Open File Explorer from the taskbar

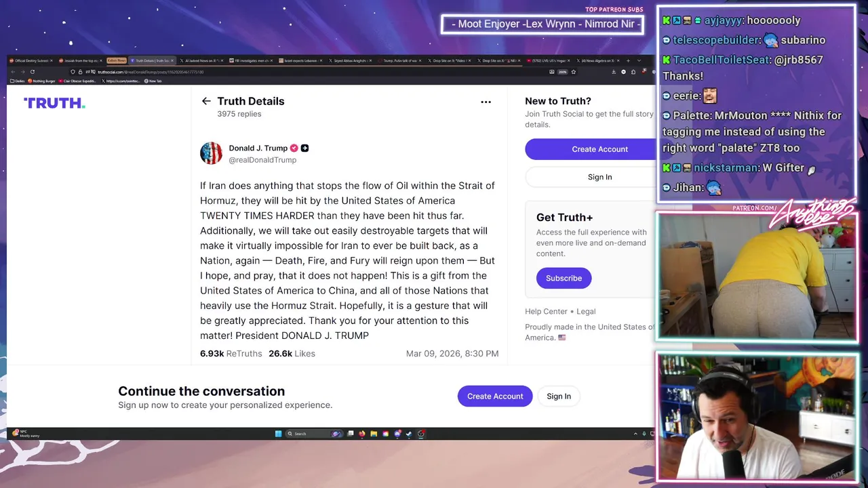click(374, 434)
